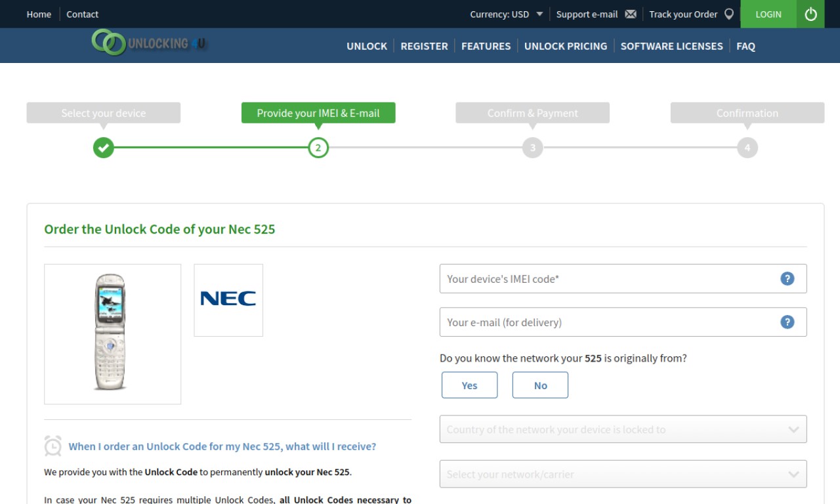Click Track your Order link
840x504 pixels.
pyautogui.click(x=683, y=14)
